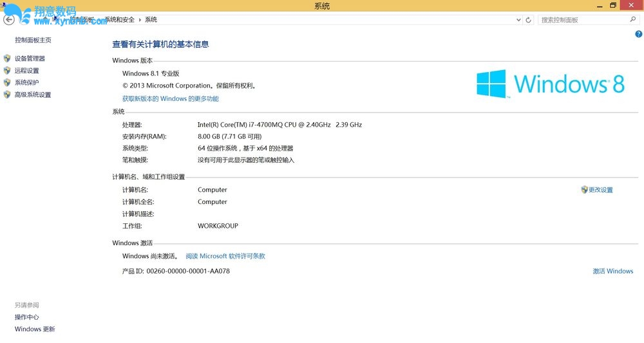Image resolution: width=644 pixels, height=343 pixels.
Task: Select the 系统 breadcrumb item
Action: (x=151, y=20)
